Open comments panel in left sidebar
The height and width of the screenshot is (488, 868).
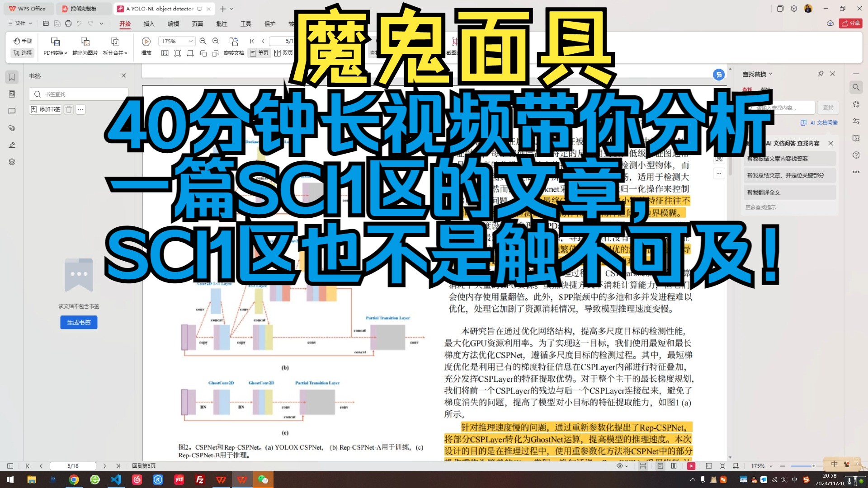coord(12,111)
